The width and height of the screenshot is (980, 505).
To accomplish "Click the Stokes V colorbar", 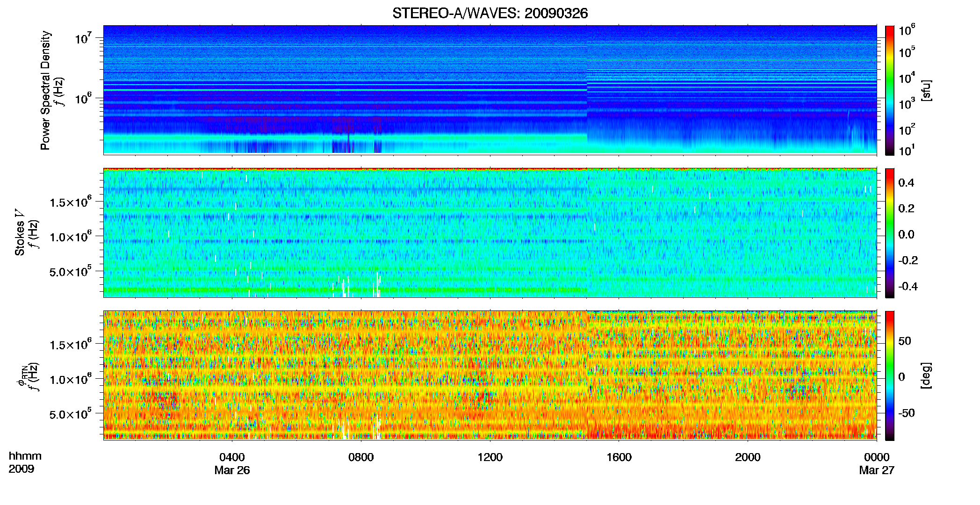I will click(x=890, y=233).
